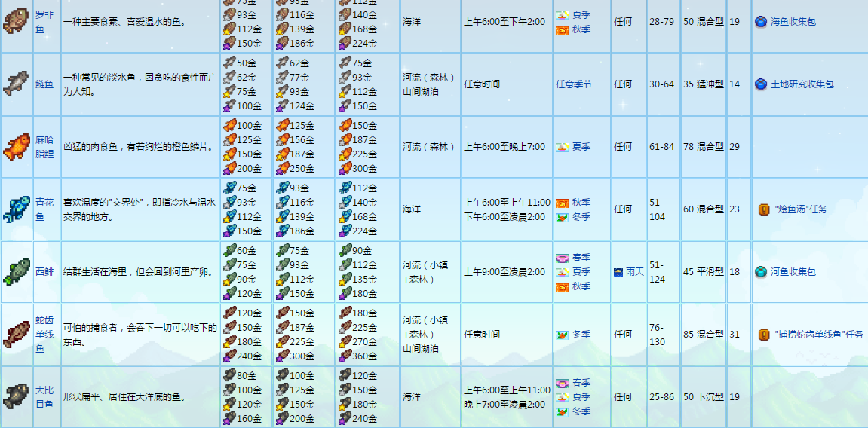Click the dark 大比目鱼 fish sprite
The width and height of the screenshot is (868, 428).
click(16, 396)
